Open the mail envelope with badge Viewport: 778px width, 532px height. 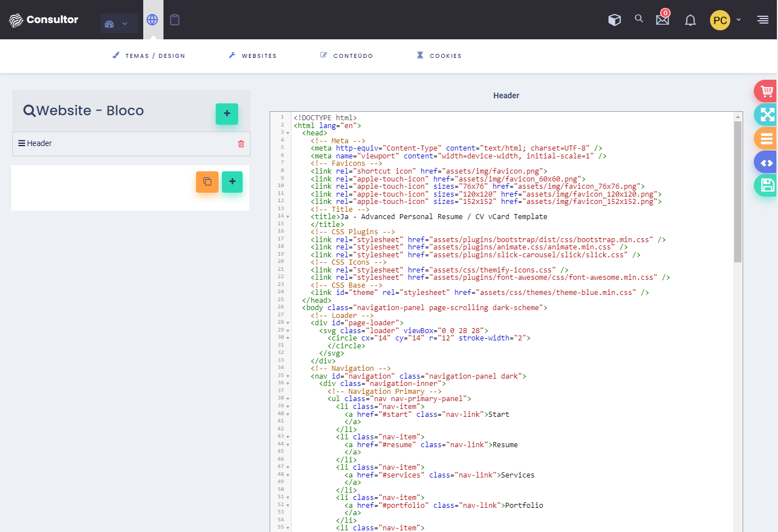click(663, 19)
